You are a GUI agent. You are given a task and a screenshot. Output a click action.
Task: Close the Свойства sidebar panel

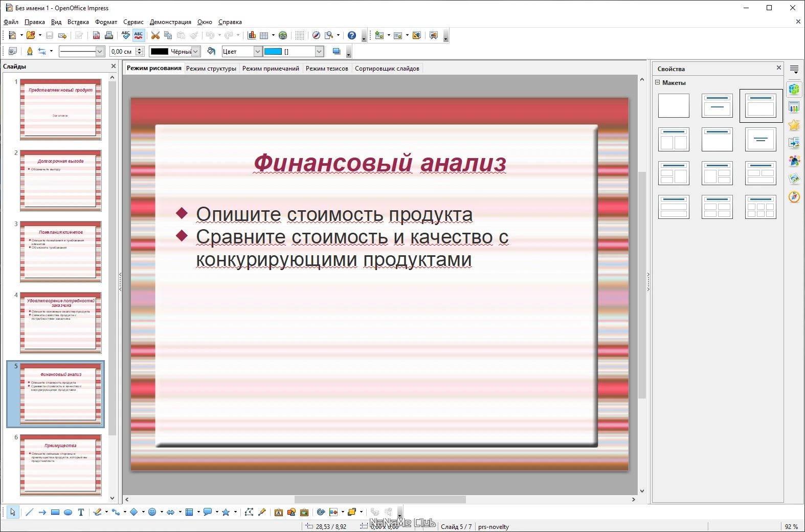pos(779,68)
